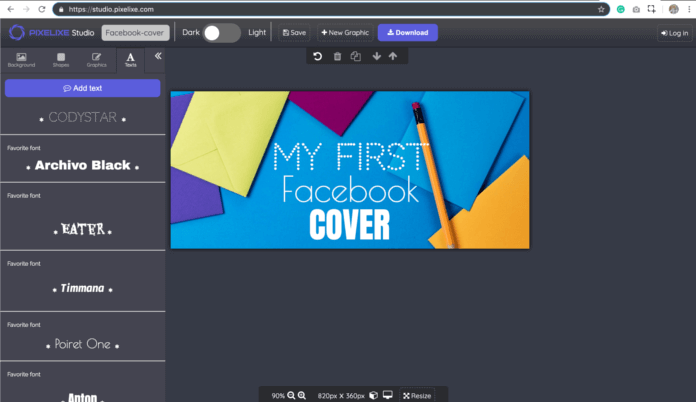Image resolution: width=696 pixels, height=402 pixels.
Task: Open the Graphics tab
Action: click(x=96, y=59)
